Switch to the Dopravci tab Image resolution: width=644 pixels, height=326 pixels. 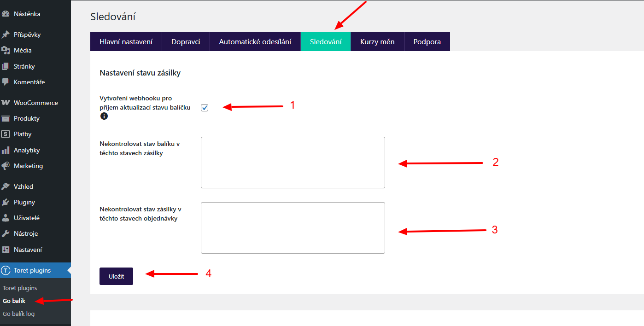pyautogui.click(x=186, y=41)
